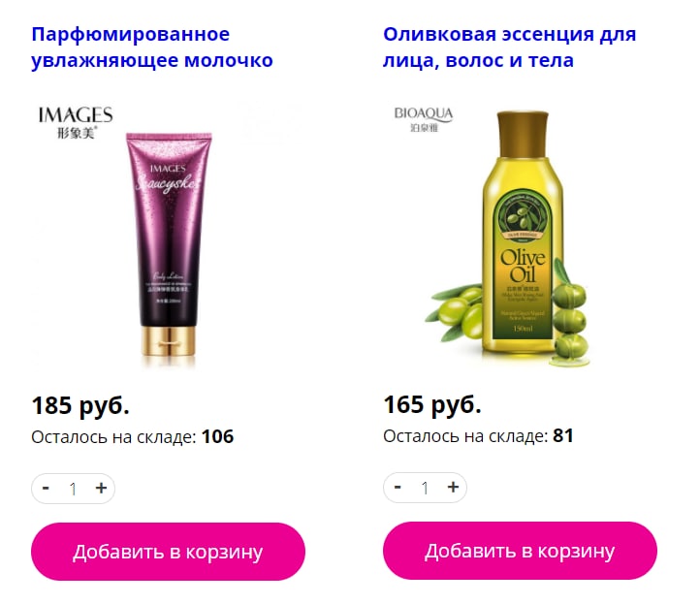Open the perfumed moisturizing milk product title link
The width and height of the screenshot is (700, 604).
point(152,48)
